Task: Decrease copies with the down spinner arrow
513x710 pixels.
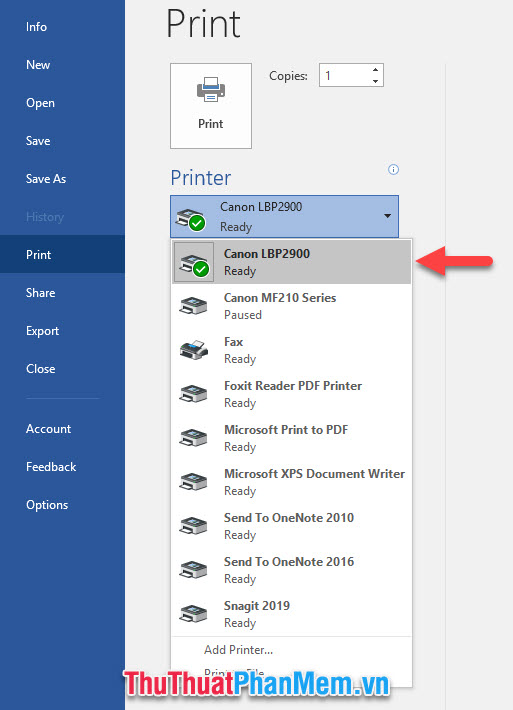Action: pos(375,81)
